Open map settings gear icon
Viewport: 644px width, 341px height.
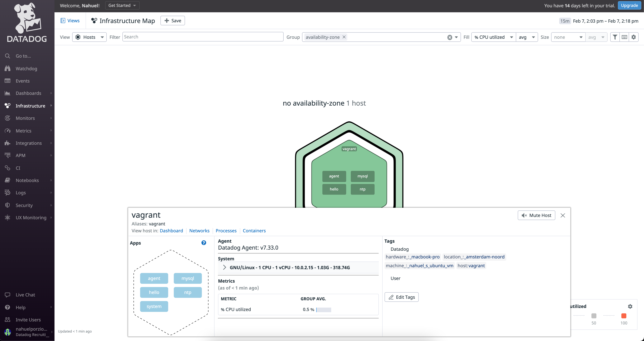tap(633, 37)
